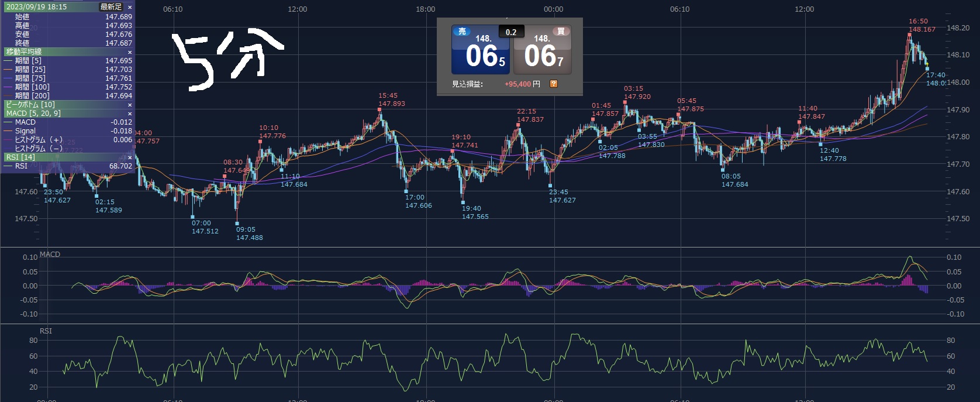Click the 22:15 peak marker 147.837
980x402 pixels.
click(x=530, y=115)
